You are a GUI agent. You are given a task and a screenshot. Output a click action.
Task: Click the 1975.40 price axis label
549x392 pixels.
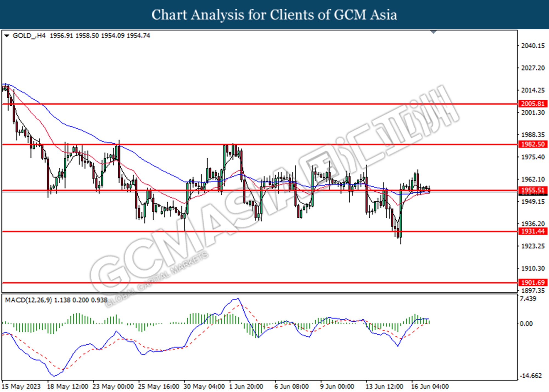(533, 157)
